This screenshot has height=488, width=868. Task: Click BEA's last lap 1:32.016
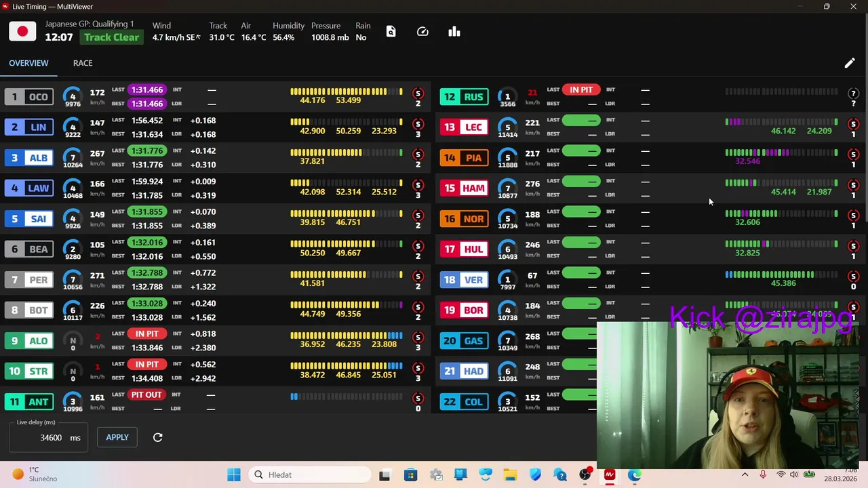[x=146, y=242]
